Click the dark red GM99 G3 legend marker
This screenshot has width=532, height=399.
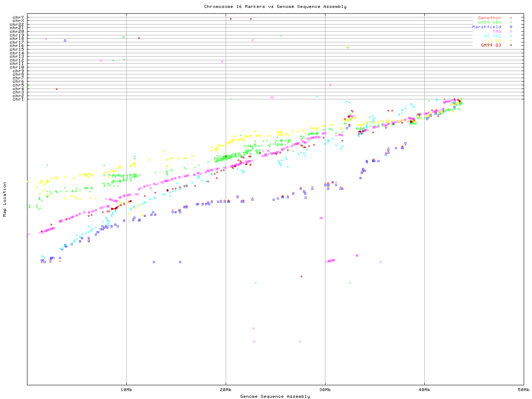(x=511, y=45)
